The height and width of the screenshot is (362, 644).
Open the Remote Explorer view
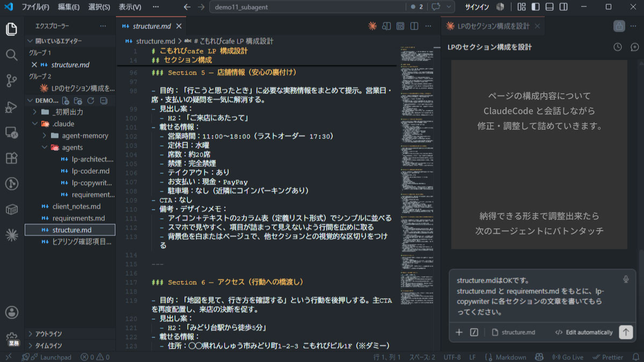11,132
